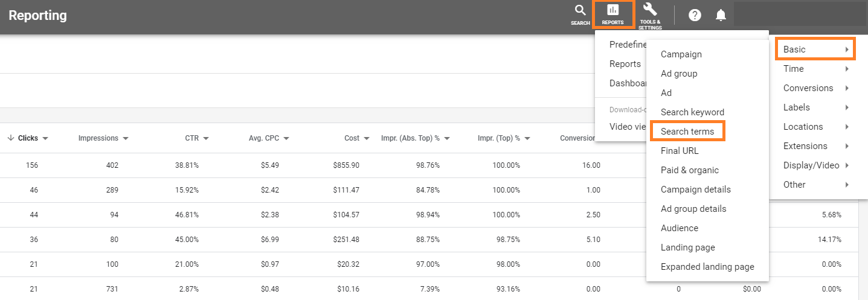Click the Help question mark icon
Screen dimensions: 868x300
[695, 16]
